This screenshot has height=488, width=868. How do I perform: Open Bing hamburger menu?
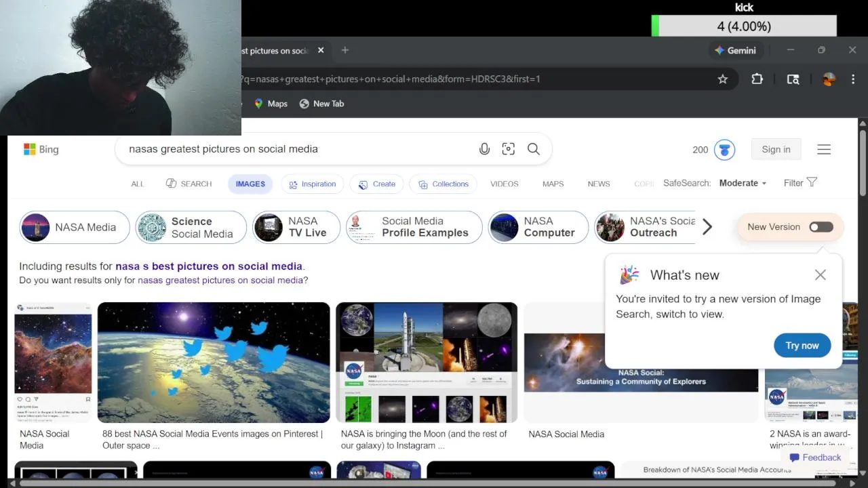[x=824, y=150]
